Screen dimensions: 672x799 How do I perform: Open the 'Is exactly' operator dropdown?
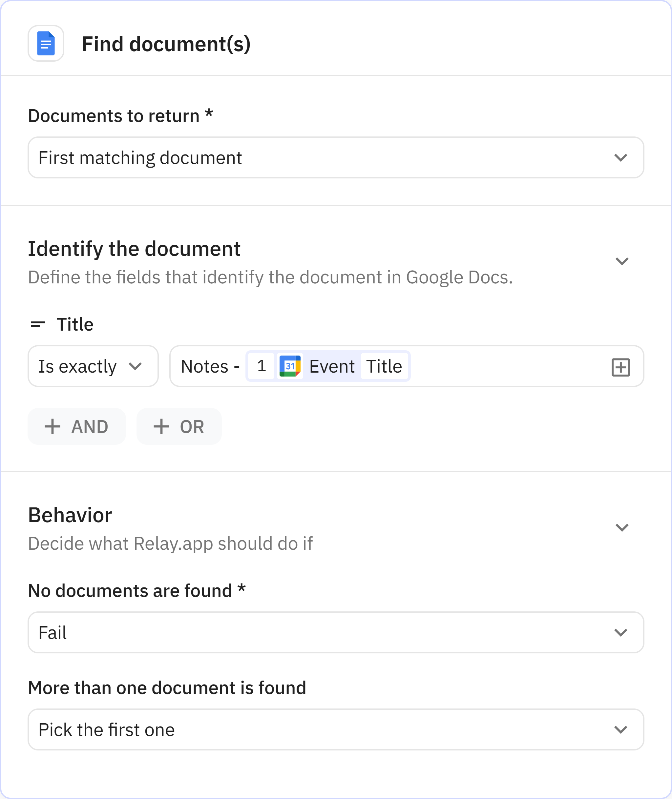pyautogui.click(x=93, y=366)
